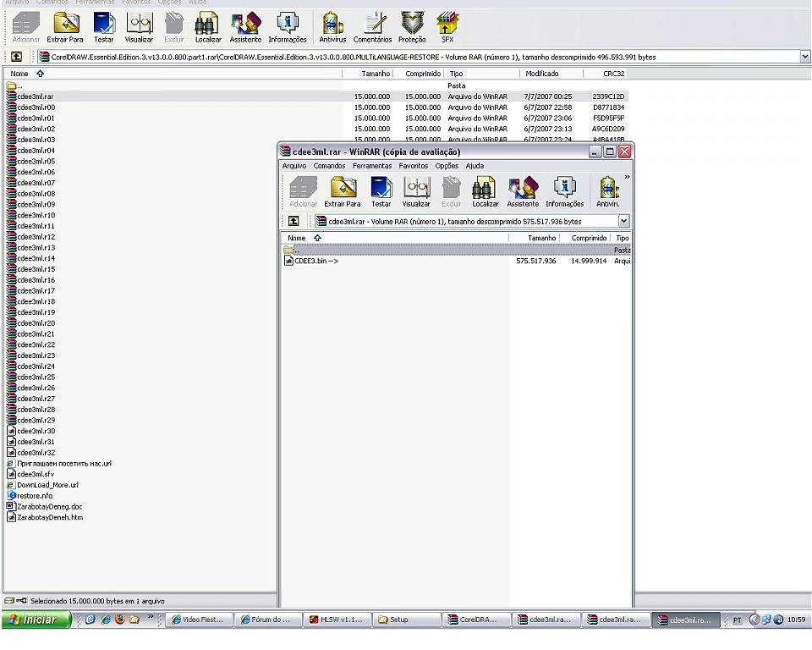The height and width of the screenshot is (650, 812).
Task: Select the cdee3ml.rar file row
Action: coord(315,96)
